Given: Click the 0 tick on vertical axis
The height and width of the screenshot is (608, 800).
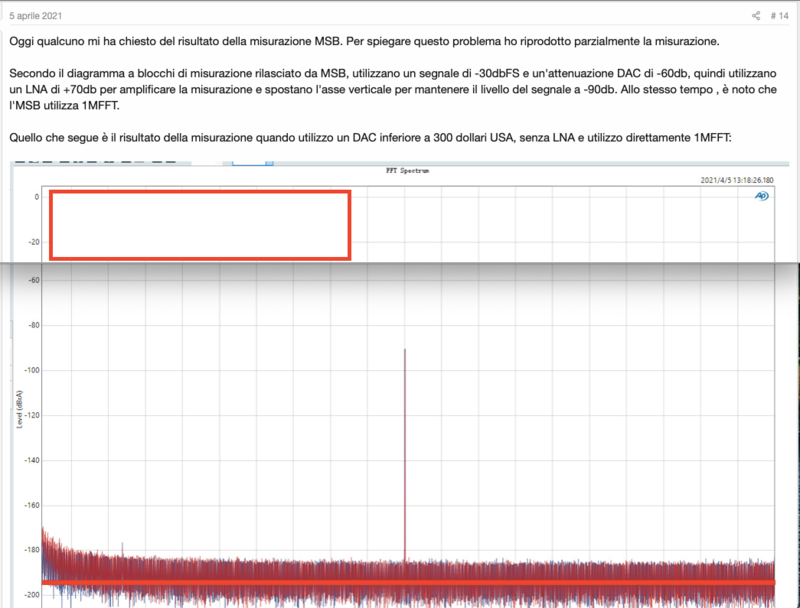Looking at the screenshot, I should point(35,197).
